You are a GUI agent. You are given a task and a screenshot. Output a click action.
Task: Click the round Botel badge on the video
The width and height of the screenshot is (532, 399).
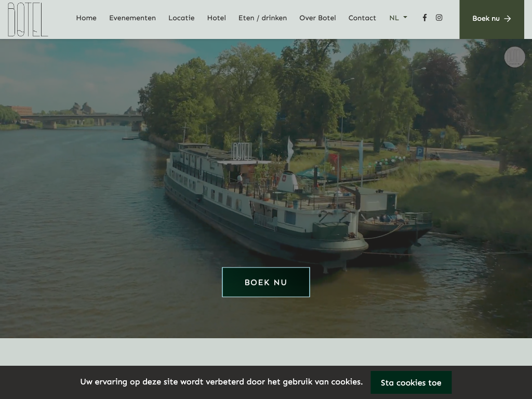[514, 57]
